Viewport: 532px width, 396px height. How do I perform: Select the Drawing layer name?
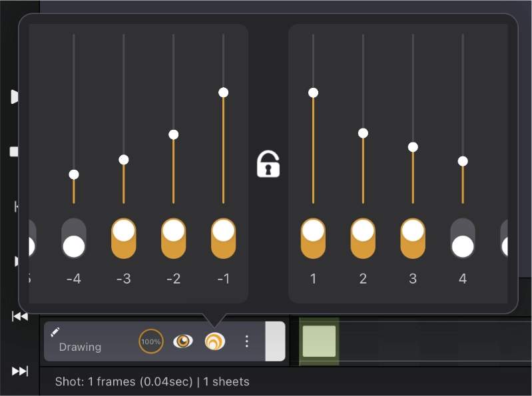click(80, 347)
